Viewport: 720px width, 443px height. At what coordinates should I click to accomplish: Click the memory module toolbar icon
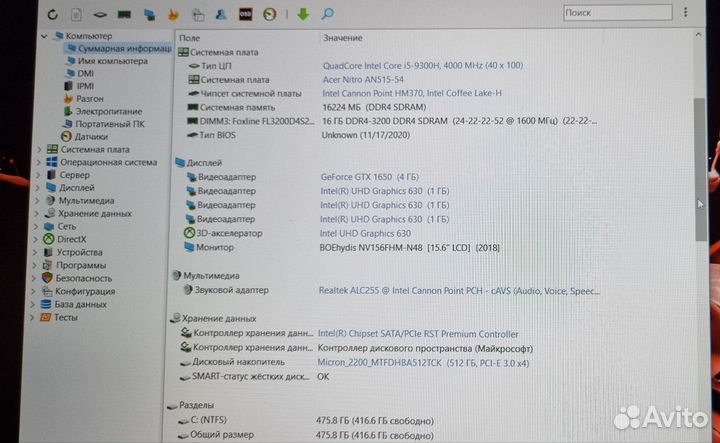[124, 15]
